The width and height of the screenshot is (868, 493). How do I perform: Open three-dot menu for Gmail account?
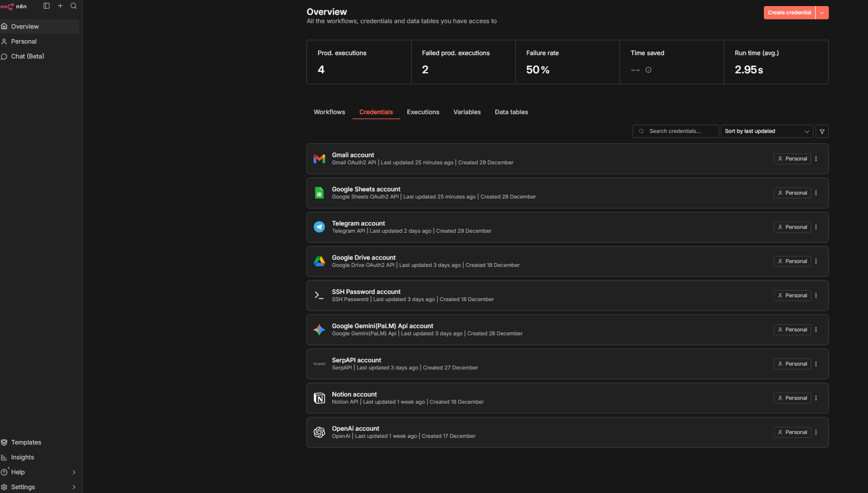[x=816, y=159]
